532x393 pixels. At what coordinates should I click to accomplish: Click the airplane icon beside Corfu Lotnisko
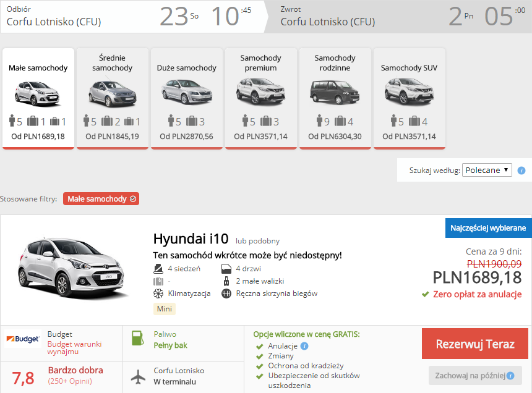point(138,377)
